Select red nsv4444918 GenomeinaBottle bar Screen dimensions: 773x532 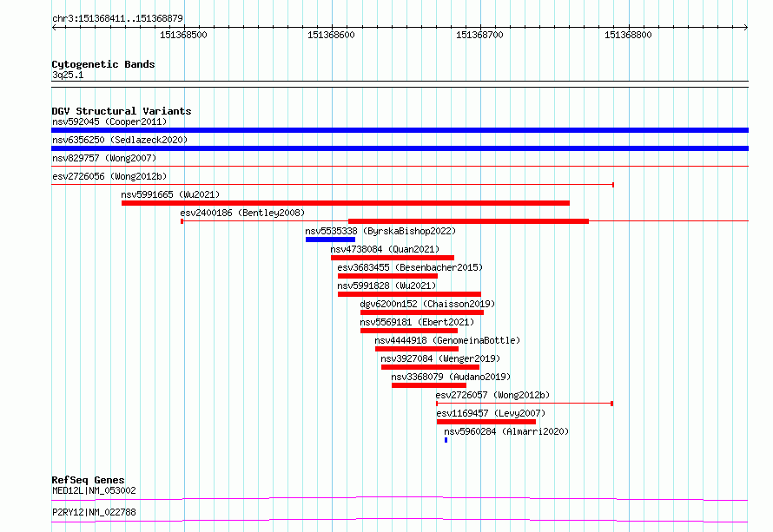click(x=417, y=349)
